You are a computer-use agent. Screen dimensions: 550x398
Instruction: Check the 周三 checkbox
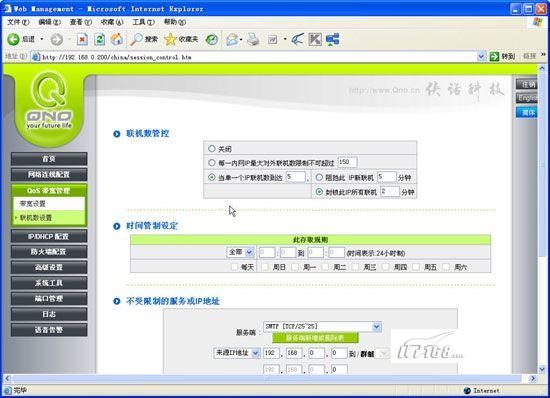tap(356, 267)
